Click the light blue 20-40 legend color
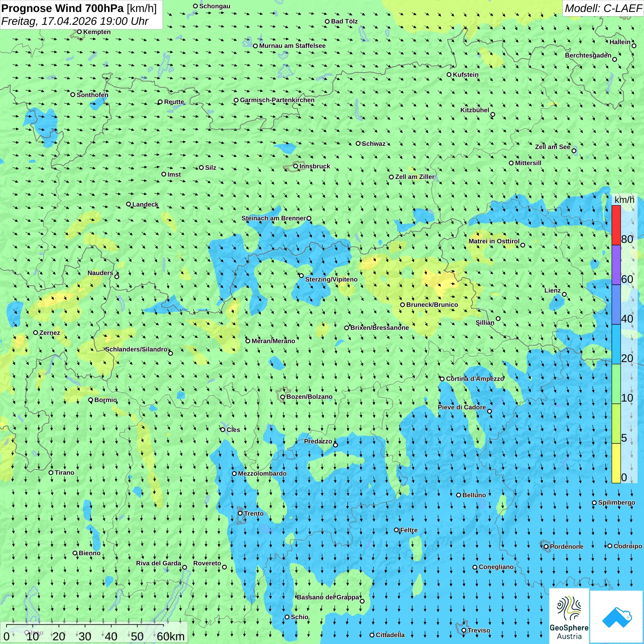644x644 pixels. (616, 344)
